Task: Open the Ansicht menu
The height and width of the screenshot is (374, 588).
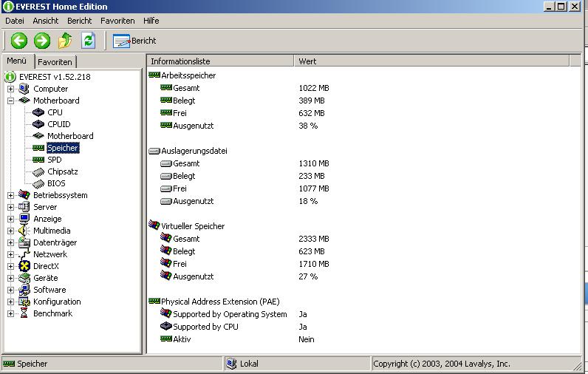Action: coord(45,21)
